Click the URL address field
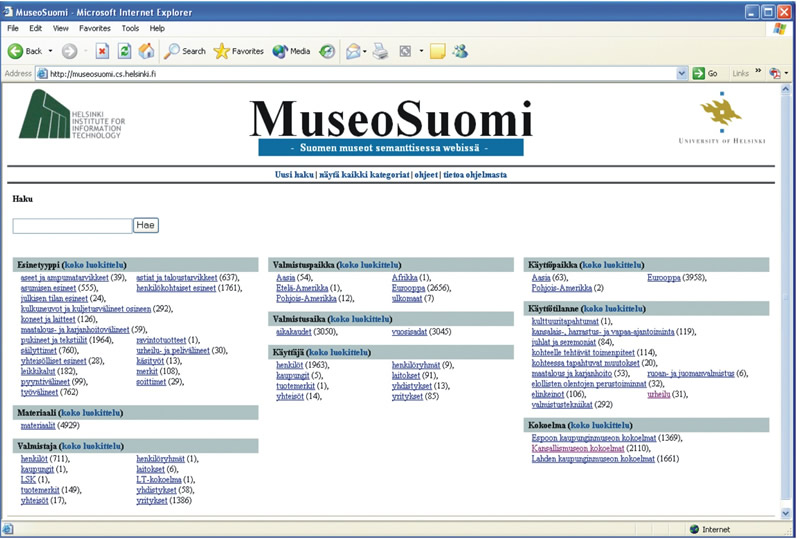The width and height of the screenshot is (800, 539). pos(362,74)
